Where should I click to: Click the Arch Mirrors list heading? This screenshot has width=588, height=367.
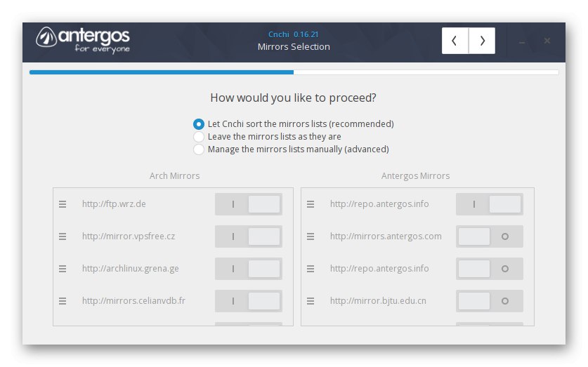(174, 175)
